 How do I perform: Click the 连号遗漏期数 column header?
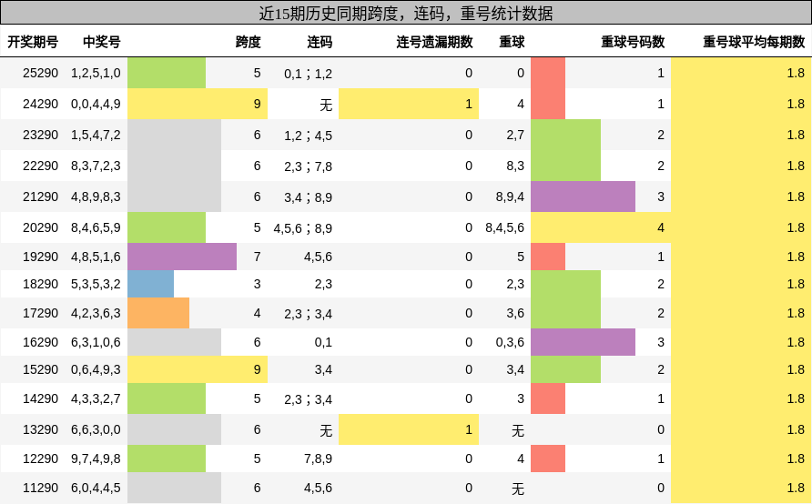(434, 42)
